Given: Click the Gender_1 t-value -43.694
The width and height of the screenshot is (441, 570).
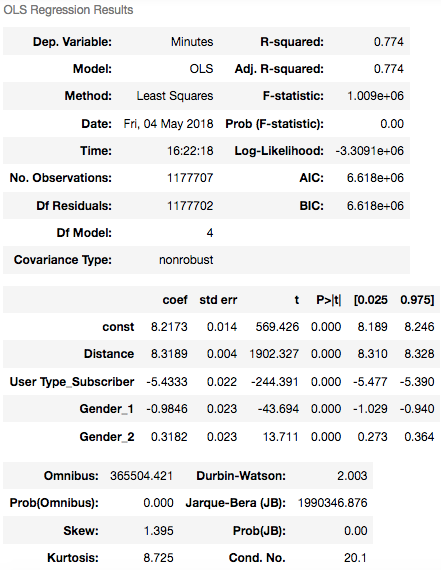Looking at the screenshot, I should (278, 409).
